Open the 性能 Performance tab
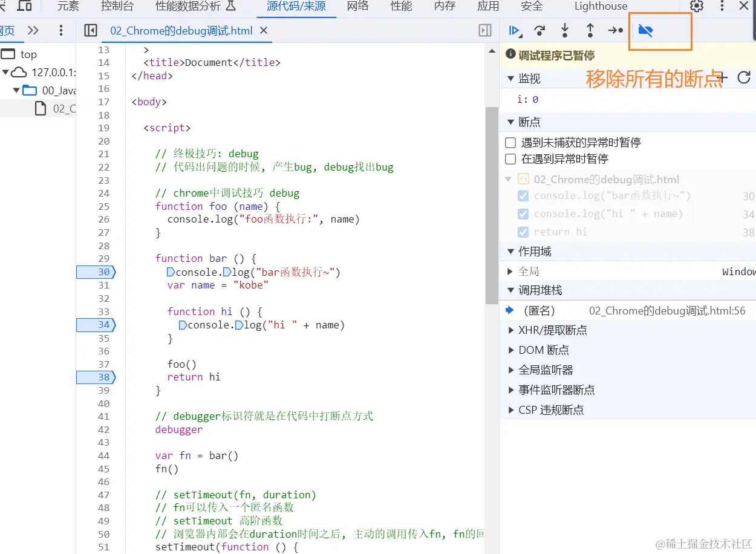 click(x=402, y=6)
